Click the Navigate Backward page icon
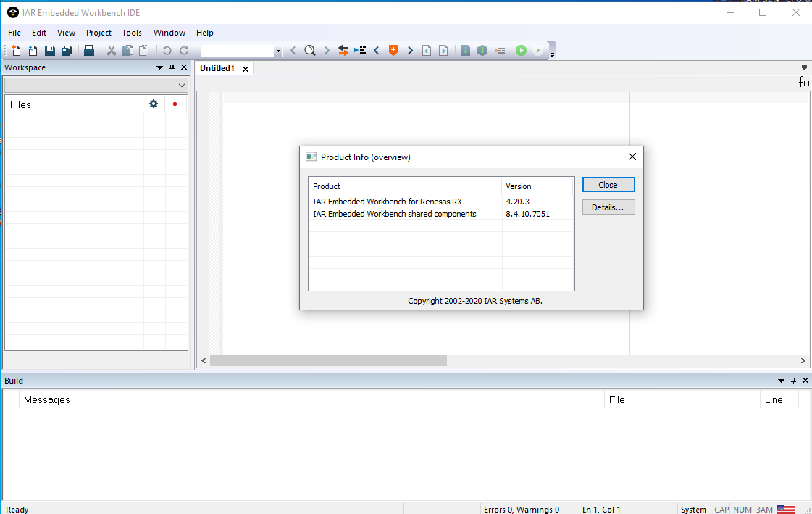The width and height of the screenshot is (812, 514). (427, 50)
